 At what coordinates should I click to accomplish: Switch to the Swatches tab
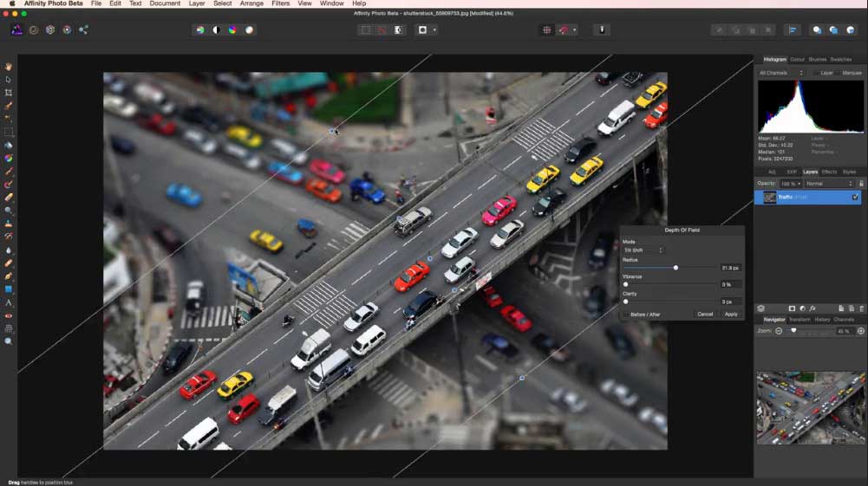(x=840, y=59)
